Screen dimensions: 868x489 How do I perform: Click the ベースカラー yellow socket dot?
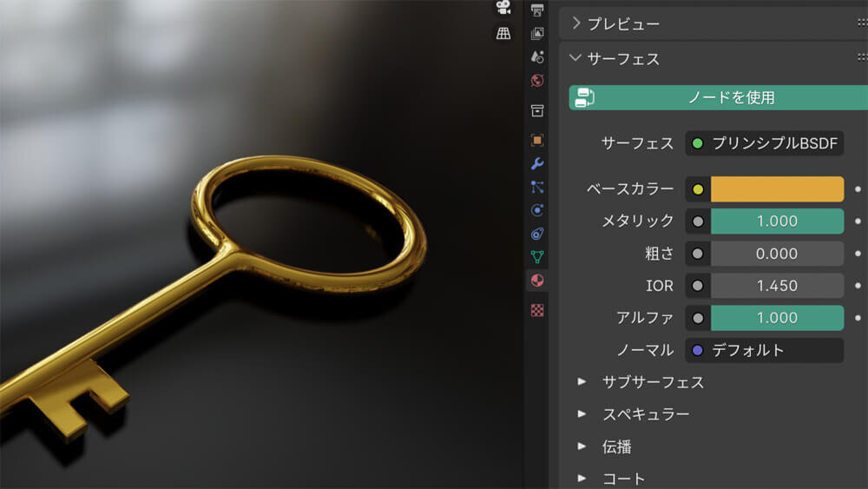(x=698, y=189)
